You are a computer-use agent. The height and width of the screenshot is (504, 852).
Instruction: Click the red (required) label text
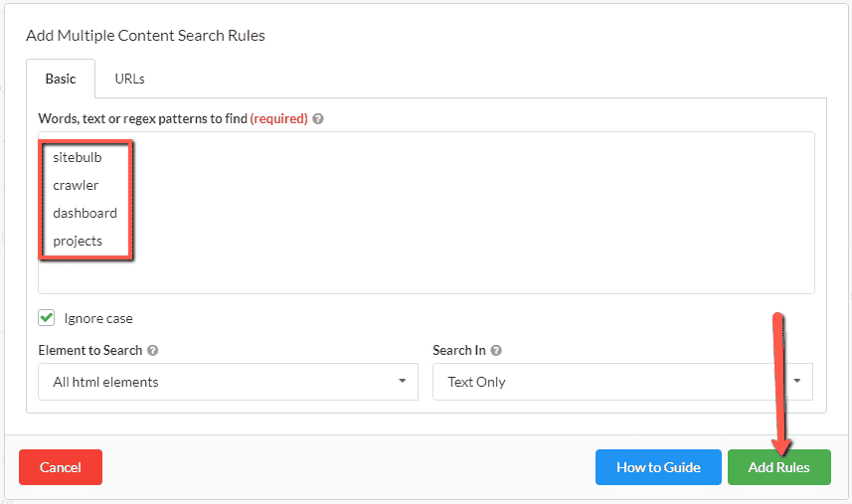(278, 118)
